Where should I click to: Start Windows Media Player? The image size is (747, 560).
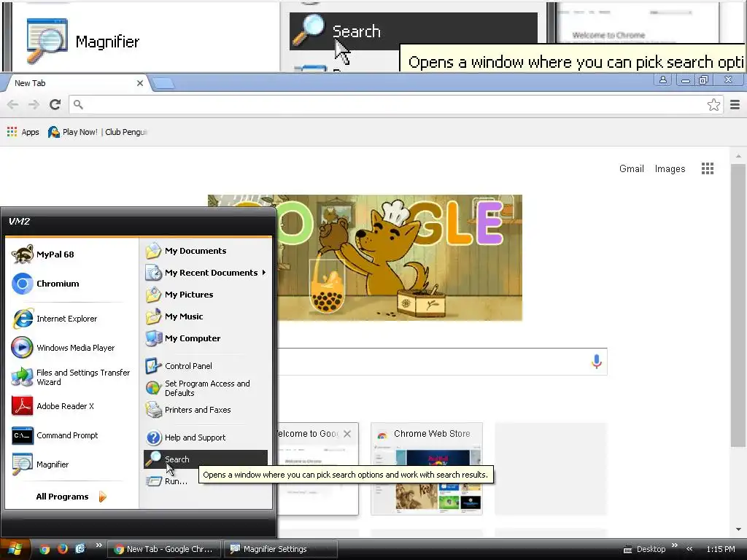coord(69,348)
